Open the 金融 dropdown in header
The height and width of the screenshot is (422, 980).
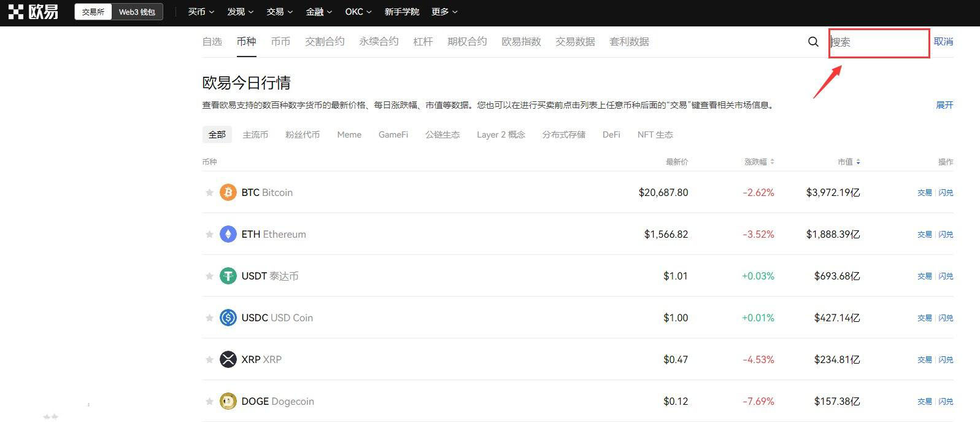point(319,12)
